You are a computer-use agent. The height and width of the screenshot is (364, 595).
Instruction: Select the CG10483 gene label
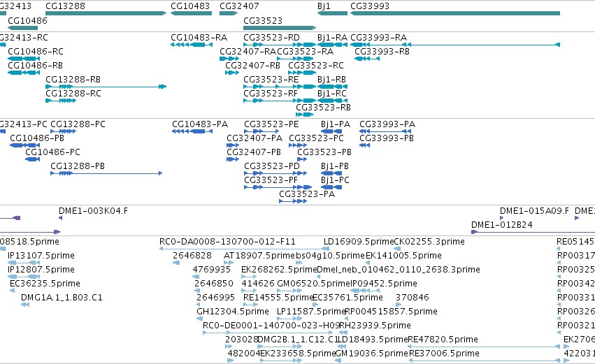pos(190,6)
